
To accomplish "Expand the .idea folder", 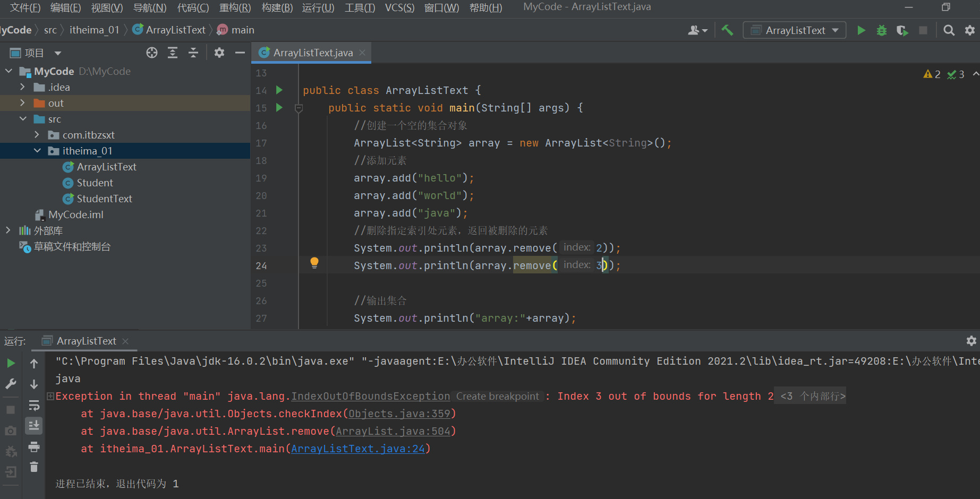I will click(x=22, y=87).
